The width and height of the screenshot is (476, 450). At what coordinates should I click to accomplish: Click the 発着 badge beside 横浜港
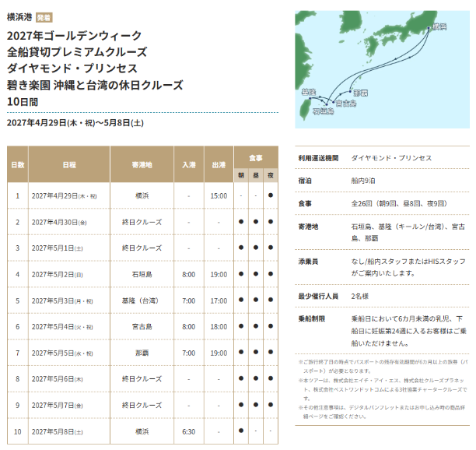44,18
